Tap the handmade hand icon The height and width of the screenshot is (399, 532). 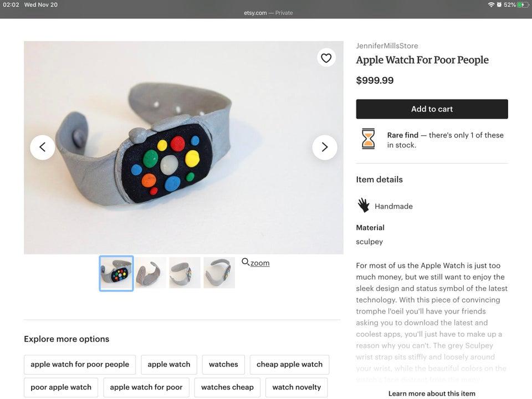(364, 206)
